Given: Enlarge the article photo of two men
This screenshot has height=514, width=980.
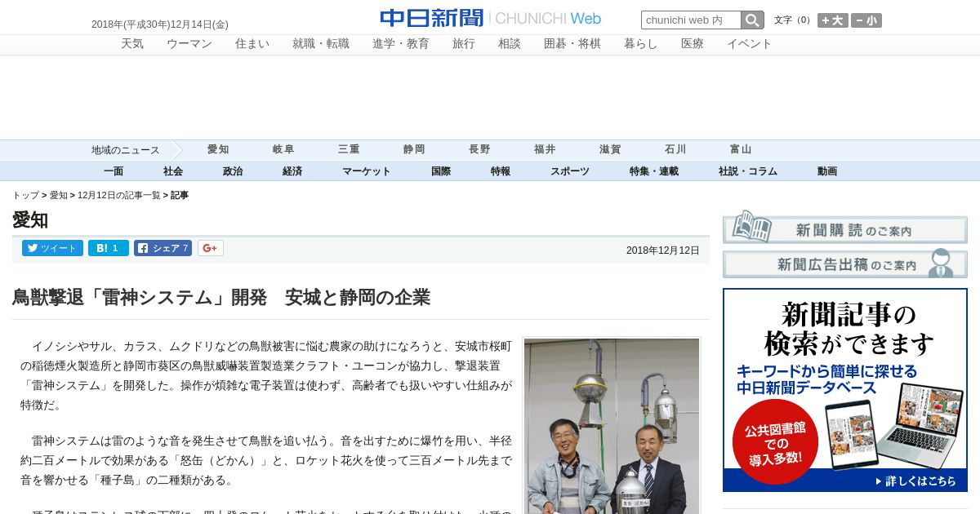Looking at the screenshot, I should point(612,426).
